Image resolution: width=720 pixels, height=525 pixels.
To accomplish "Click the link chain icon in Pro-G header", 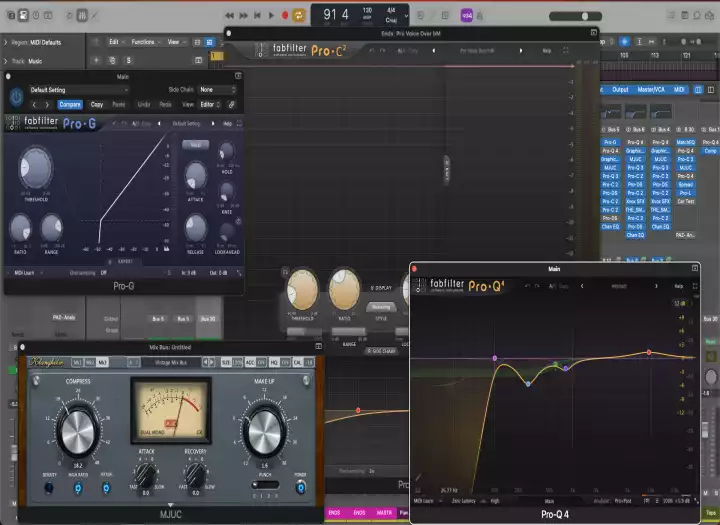I will [232, 104].
